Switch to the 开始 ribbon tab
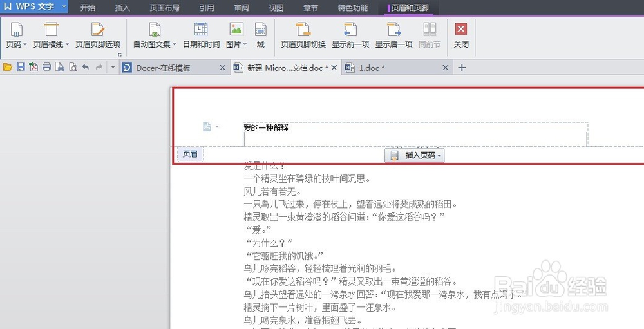The height and width of the screenshot is (329, 644). (88, 7)
